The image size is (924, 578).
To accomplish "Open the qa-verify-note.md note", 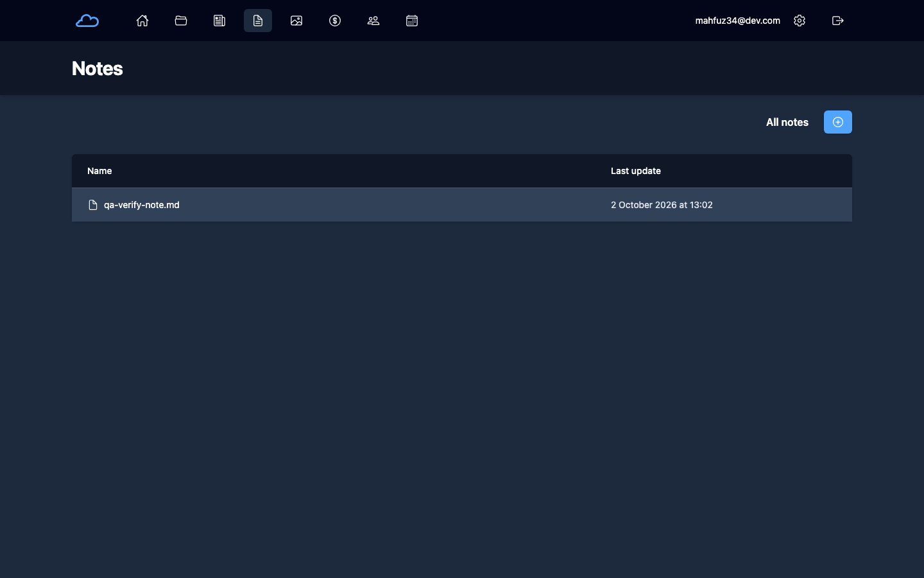I will pos(142,205).
